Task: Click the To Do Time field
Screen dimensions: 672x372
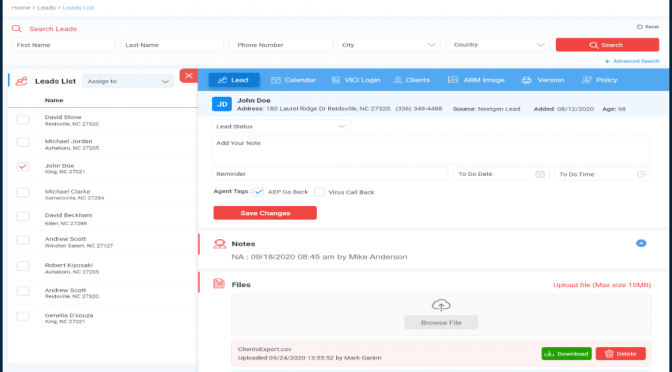Action: [602, 174]
